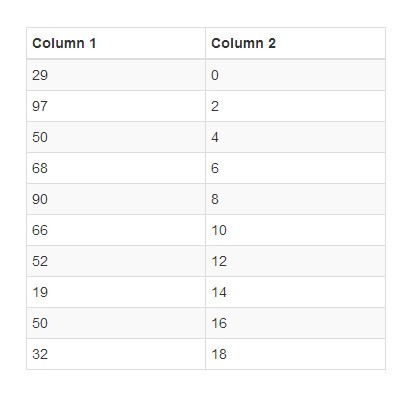
Task: Click the cell with value 10
Action: tap(295, 230)
